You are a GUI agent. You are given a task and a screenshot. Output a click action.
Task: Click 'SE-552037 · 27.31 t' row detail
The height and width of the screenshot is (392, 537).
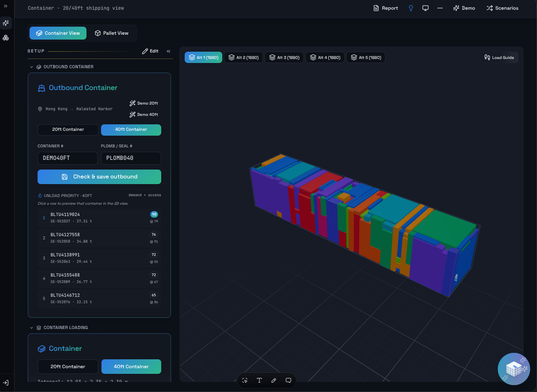coord(71,222)
